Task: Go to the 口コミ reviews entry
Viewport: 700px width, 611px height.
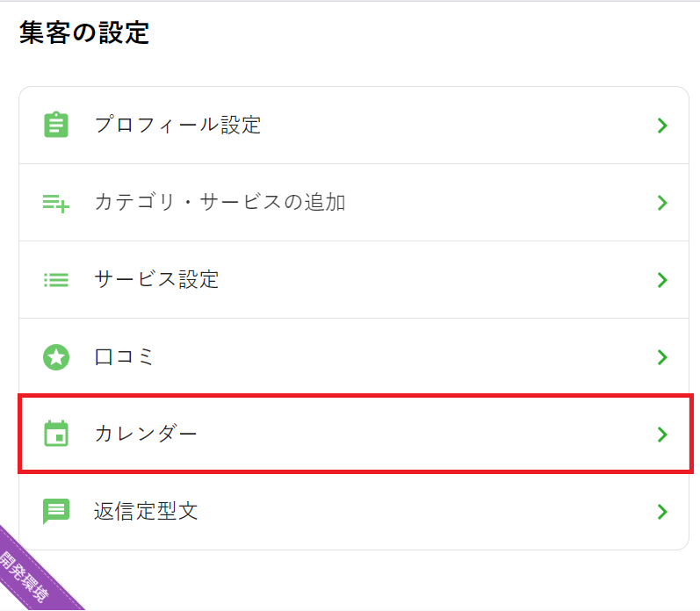Action: click(x=124, y=357)
